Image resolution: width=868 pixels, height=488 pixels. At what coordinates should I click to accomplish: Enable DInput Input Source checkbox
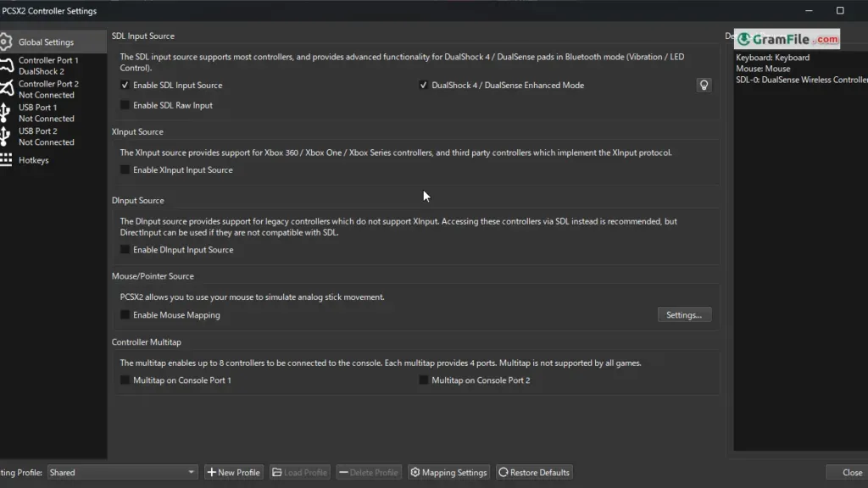(125, 250)
